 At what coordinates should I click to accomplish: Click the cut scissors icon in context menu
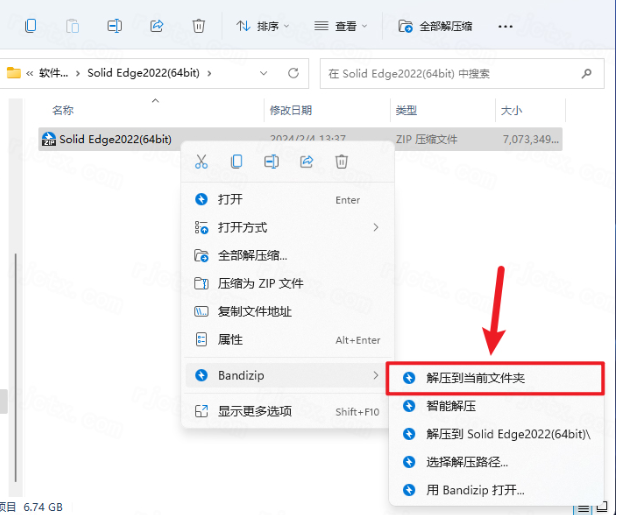tap(201, 161)
